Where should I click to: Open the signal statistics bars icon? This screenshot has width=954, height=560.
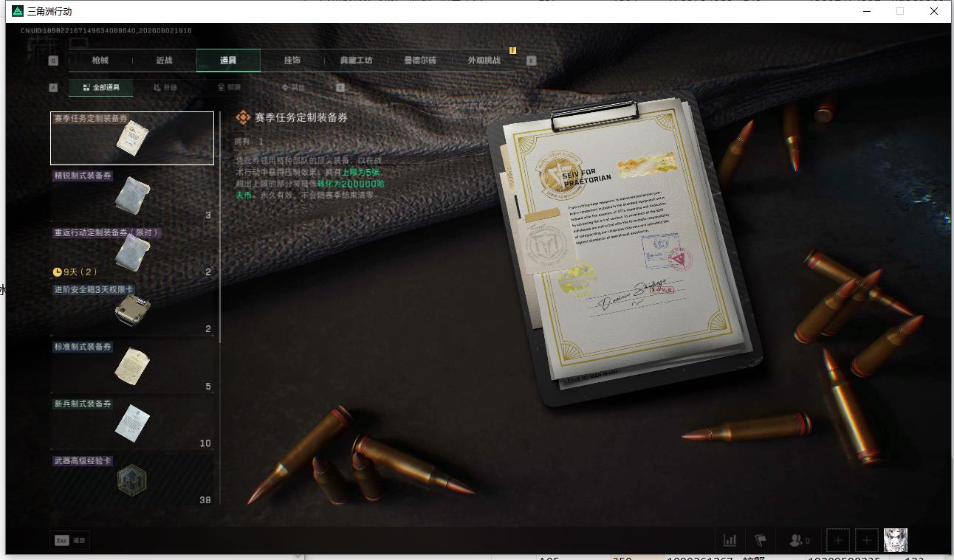tap(730, 540)
